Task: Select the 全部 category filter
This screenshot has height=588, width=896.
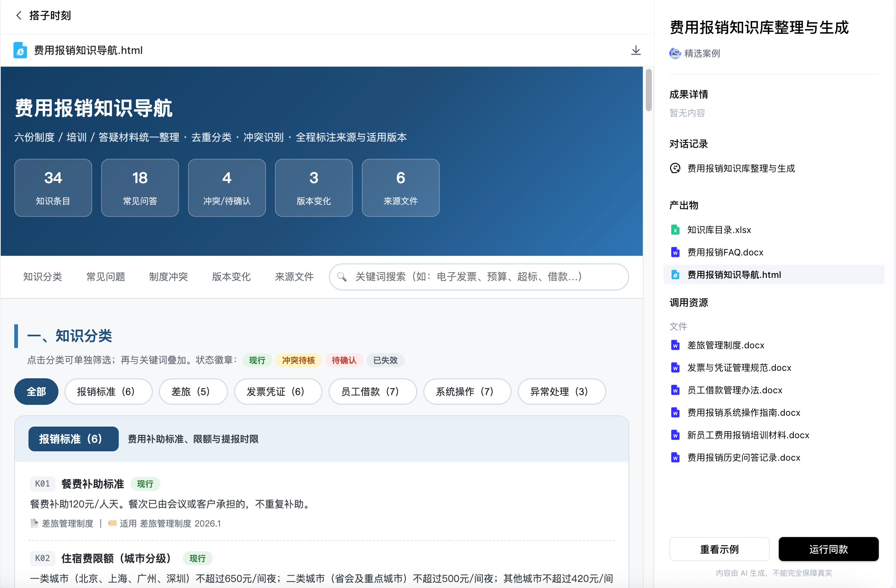Action: click(36, 391)
